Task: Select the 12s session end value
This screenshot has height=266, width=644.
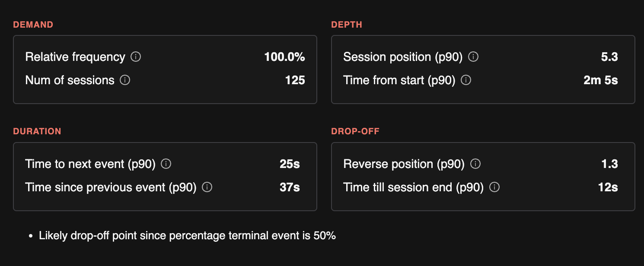Action: [609, 187]
